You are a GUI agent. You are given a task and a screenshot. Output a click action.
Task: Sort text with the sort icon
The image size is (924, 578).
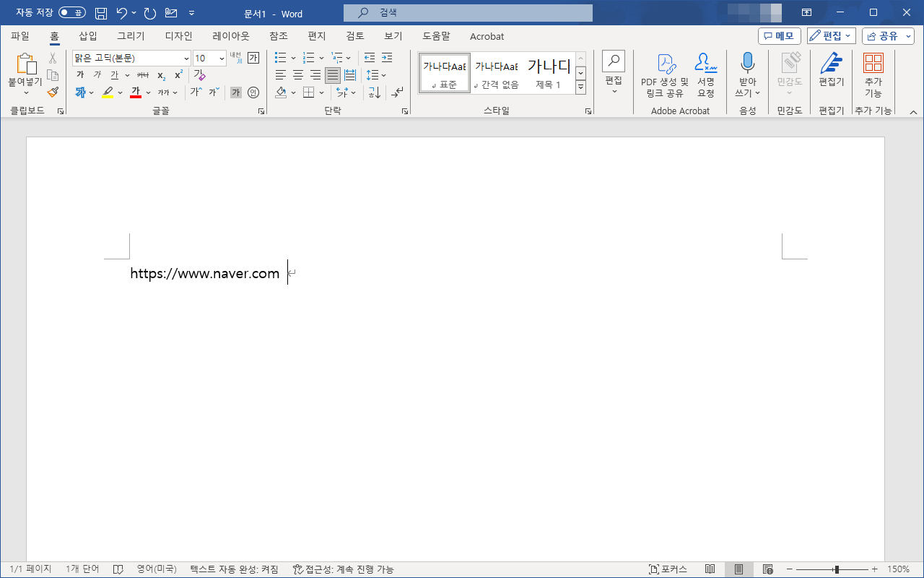coord(374,92)
